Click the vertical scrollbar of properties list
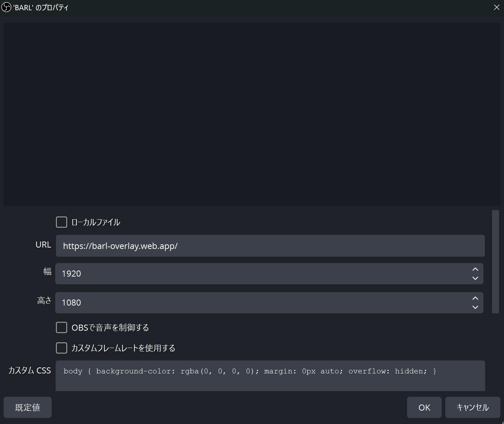This screenshot has width=504, height=424. tap(495, 262)
